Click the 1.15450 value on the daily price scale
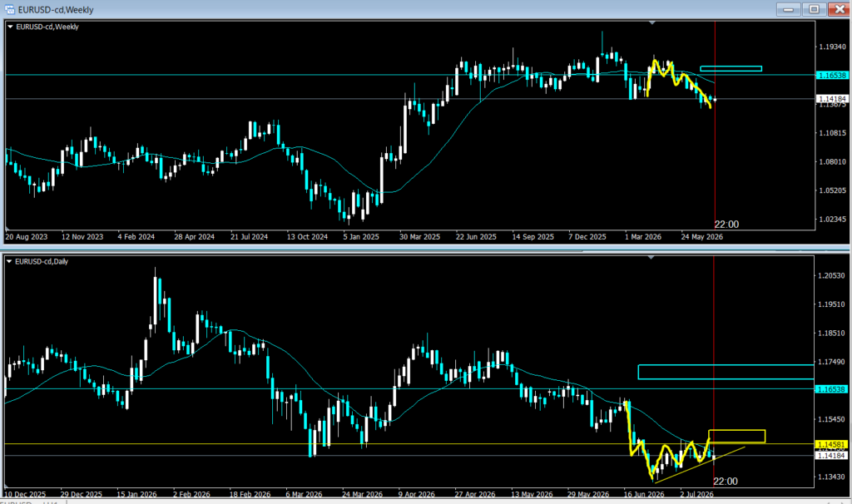 [x=831, y=420]
